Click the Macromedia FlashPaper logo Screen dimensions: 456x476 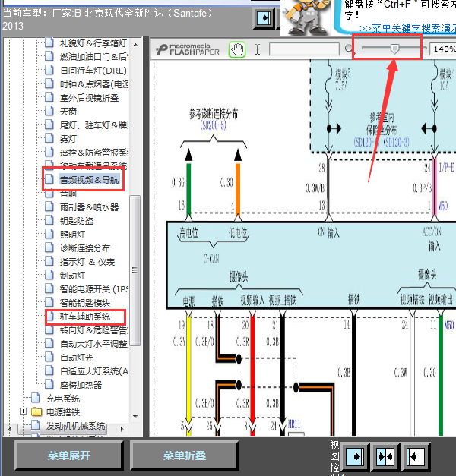click(188, 49)
